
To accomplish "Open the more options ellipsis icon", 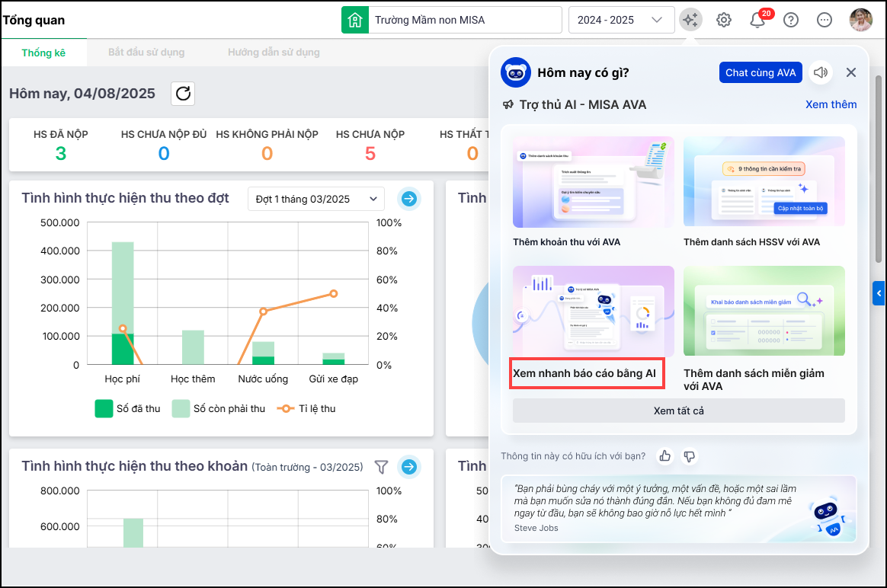I will [x=825, y=20].
